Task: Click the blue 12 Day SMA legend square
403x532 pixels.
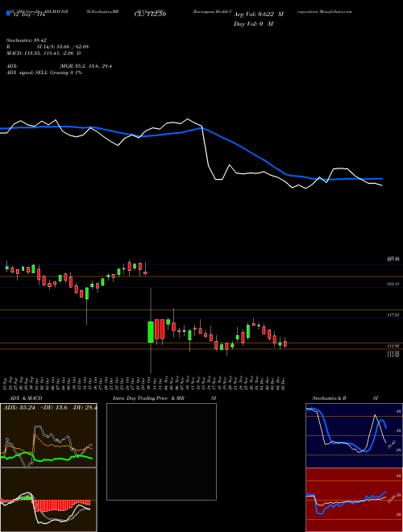Action: tap(8, 13)
